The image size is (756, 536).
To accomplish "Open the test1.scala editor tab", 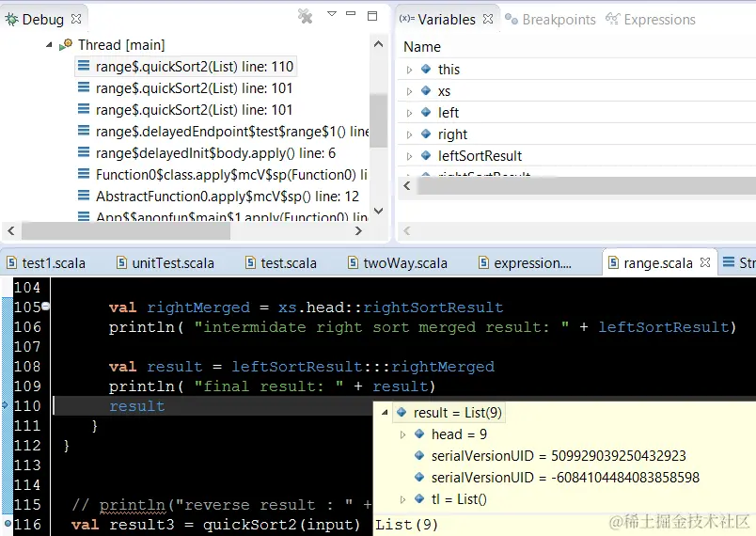I will point(47,263).
